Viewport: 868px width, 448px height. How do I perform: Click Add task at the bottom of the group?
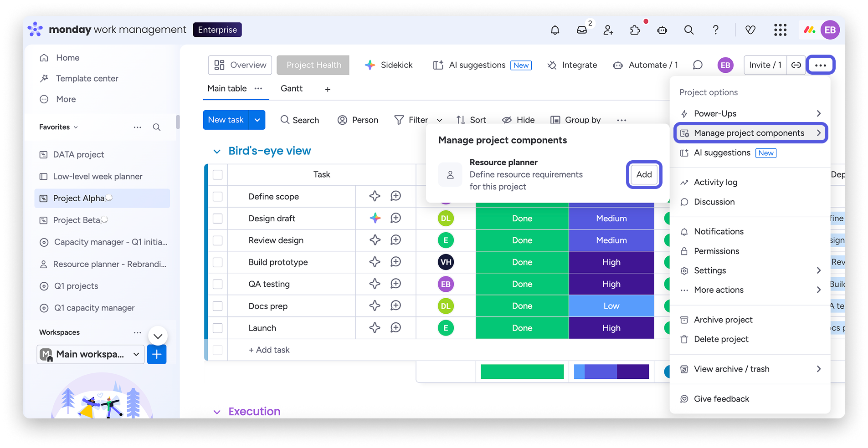tap(269, 350)
